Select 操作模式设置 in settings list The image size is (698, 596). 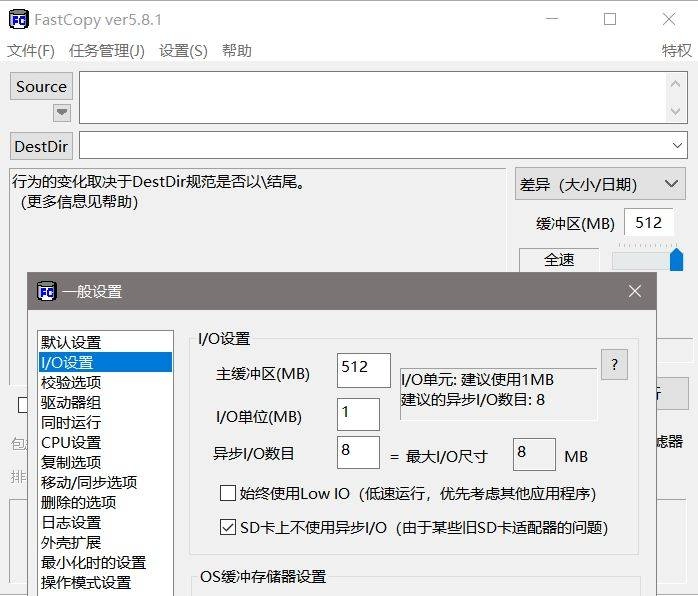[106, 583]
